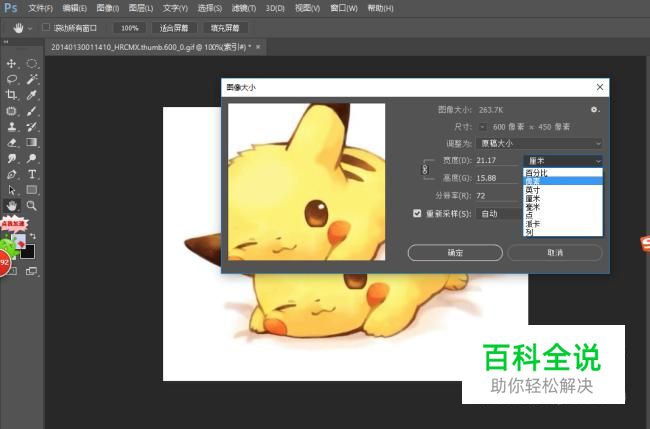Click the 取消 button
The image size is (650, 429).
(555, 253)
